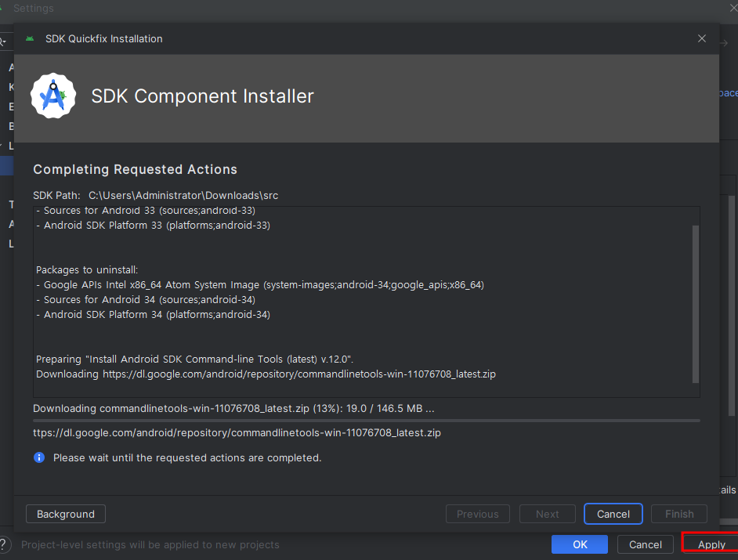
Task: Click the log area vertical scrollbar
Action: click(x=695, y=304)
